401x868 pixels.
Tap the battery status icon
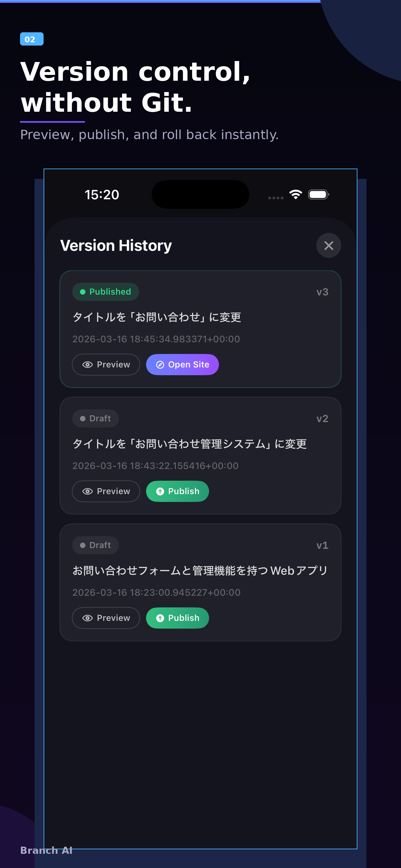coord(318,194)
